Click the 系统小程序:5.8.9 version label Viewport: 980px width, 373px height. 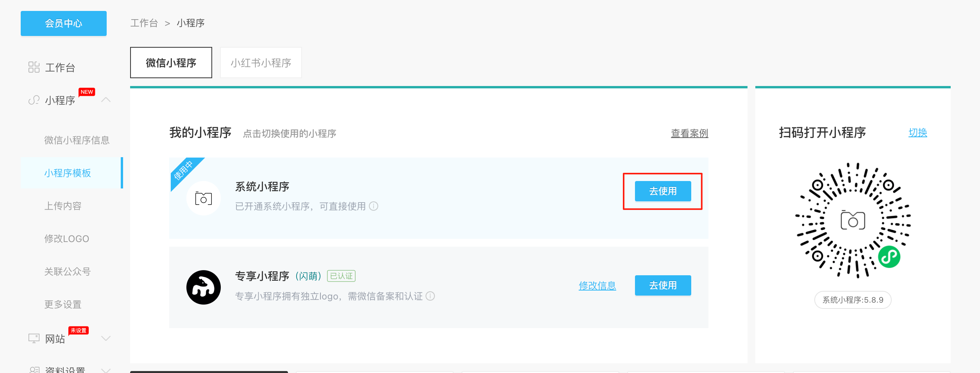(x=853, y=300)
